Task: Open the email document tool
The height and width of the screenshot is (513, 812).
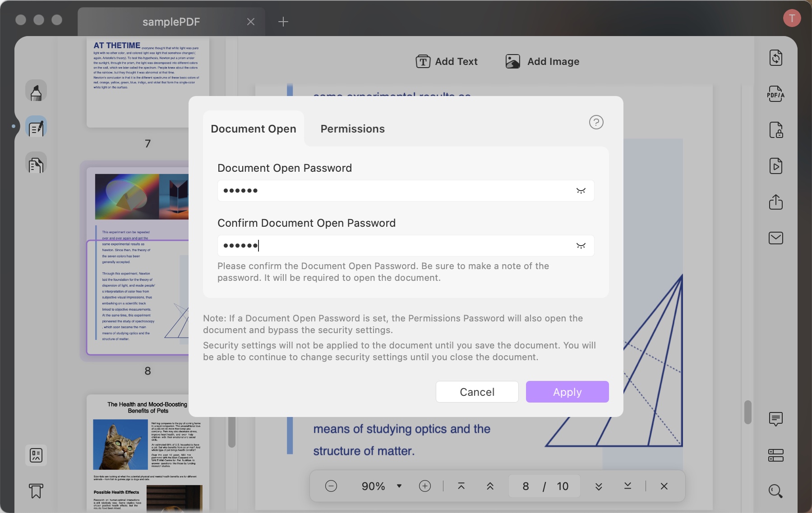Action: (x=776, y=238)
